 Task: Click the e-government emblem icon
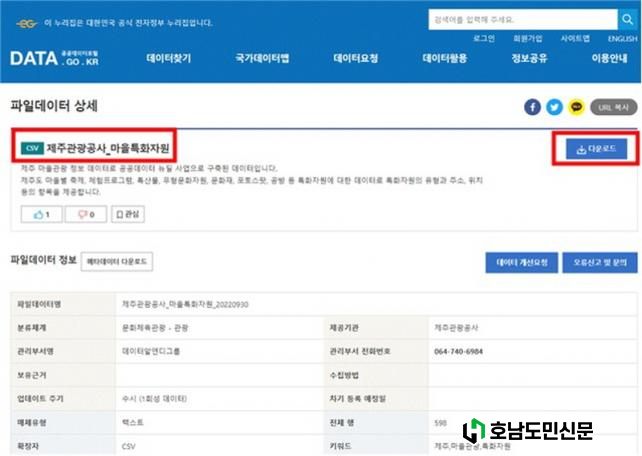tap(27, 24)
